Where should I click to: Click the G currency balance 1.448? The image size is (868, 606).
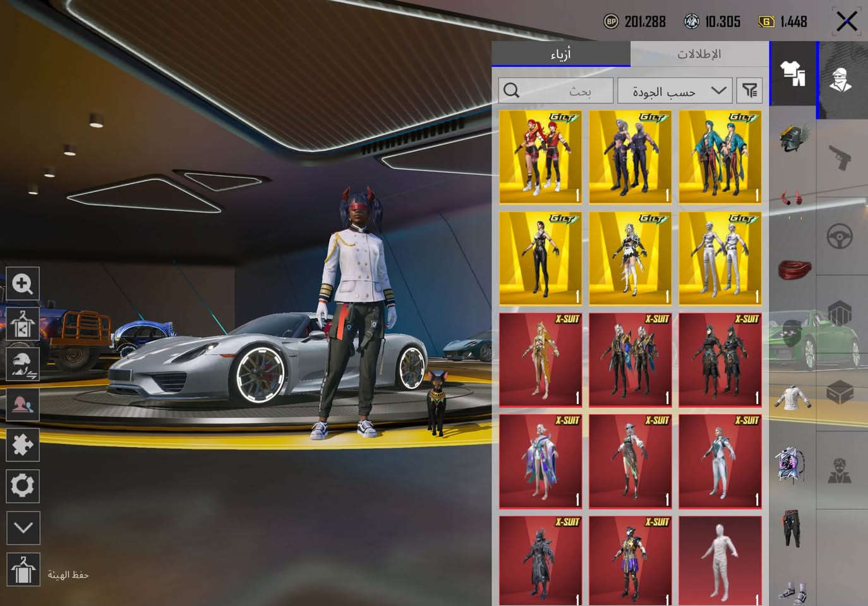pos(783,21)
